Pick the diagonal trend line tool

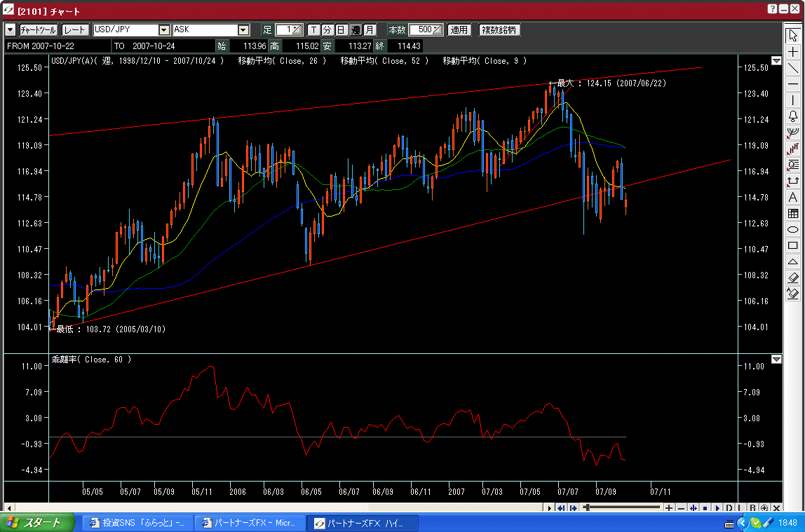point(793,68)
